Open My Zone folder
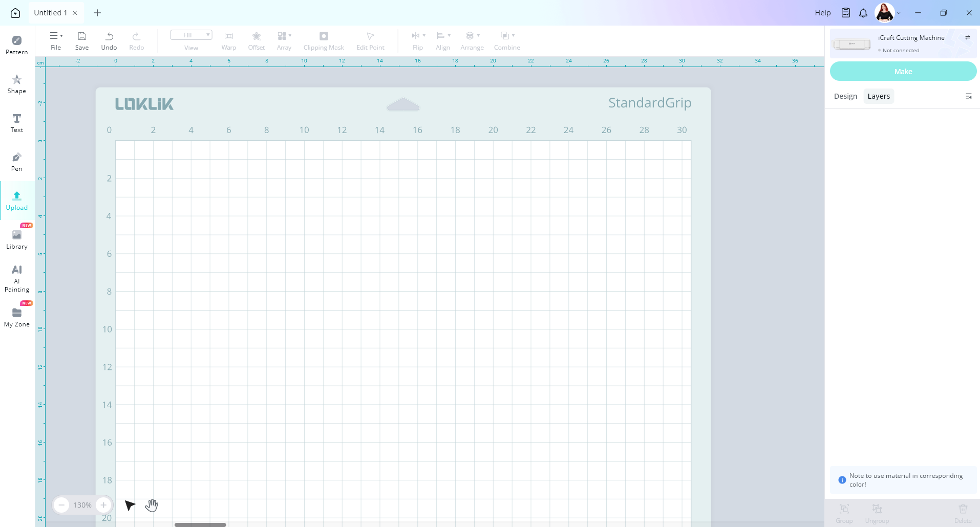980x527 pixels. [x=17, y=317]
